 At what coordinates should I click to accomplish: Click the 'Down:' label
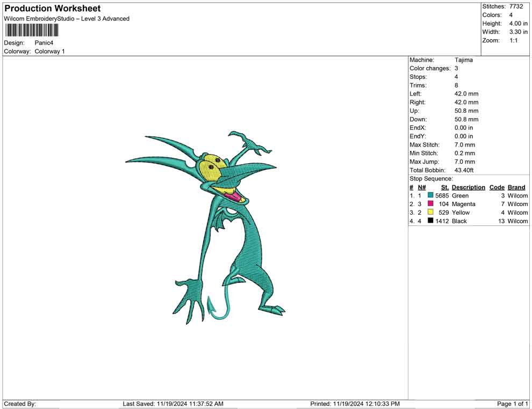point(418,119)
